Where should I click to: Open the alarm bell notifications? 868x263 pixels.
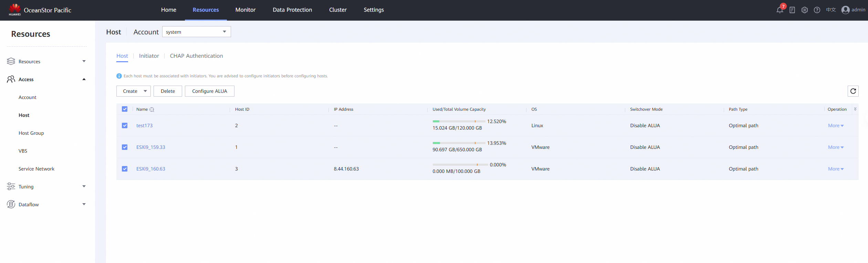(x=780, y=10)
